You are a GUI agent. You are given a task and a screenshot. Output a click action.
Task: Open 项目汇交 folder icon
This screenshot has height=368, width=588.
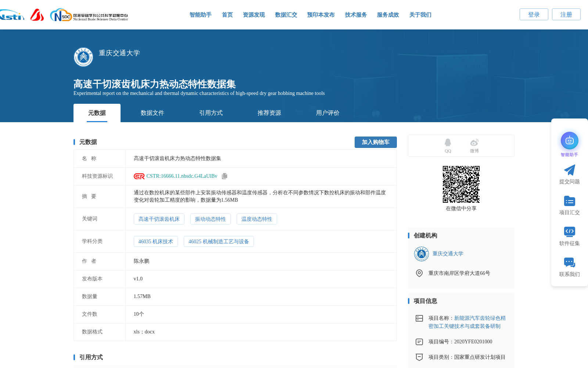pyautogui.click(x=570, y=201)
